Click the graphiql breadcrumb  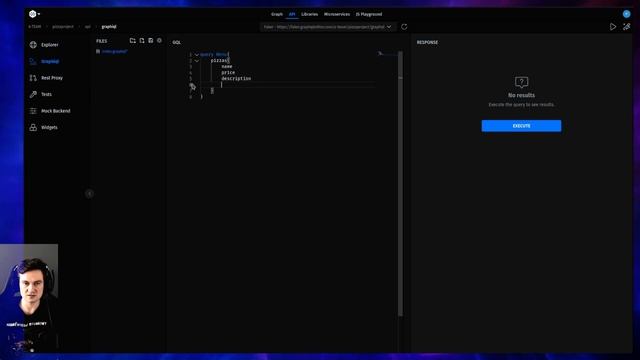coord(109,27)
